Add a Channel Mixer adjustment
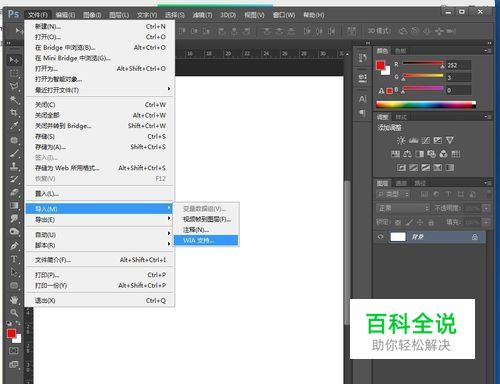500x384 pixels. (443, 154)
